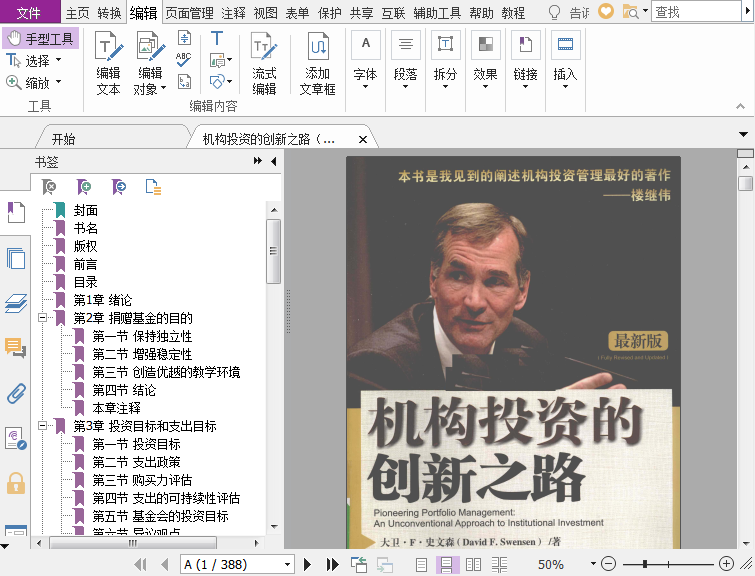Select the 手型工具 hand tool
The height and width of the screenshot is (576, 755).
(41, 39)
